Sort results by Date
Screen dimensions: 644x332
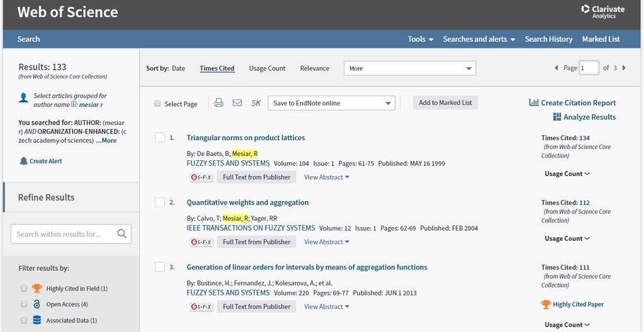178,68
